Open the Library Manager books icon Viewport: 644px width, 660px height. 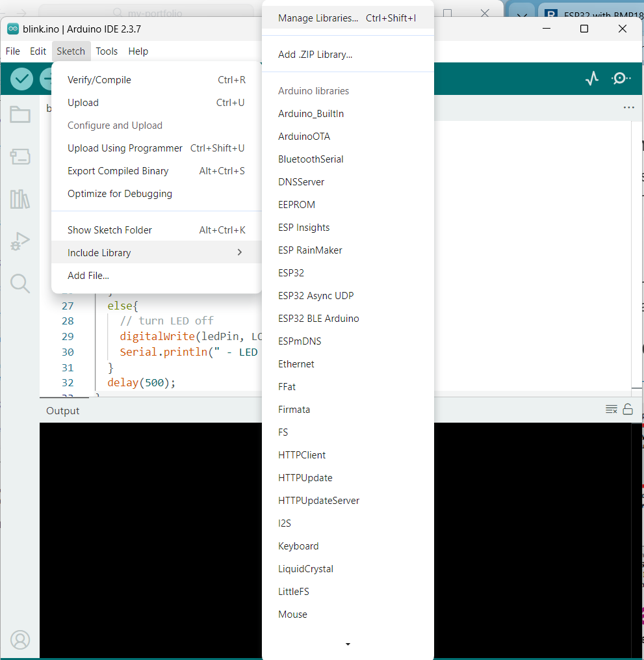pyautogui.click(x=19, y=199)
